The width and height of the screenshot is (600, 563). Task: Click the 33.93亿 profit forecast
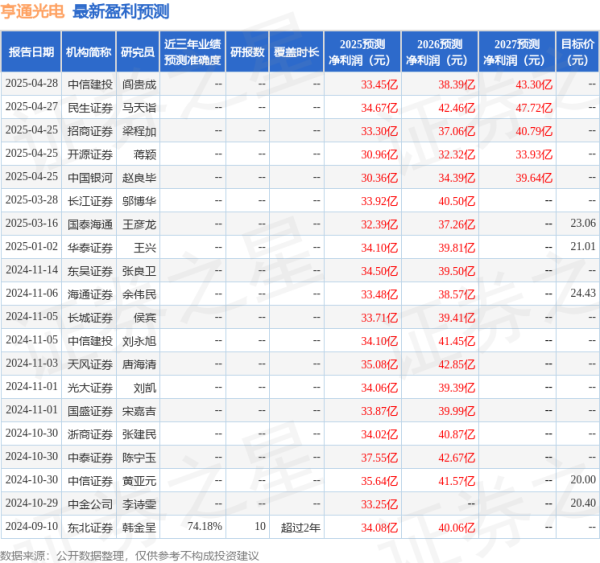(x=534, y=154)
